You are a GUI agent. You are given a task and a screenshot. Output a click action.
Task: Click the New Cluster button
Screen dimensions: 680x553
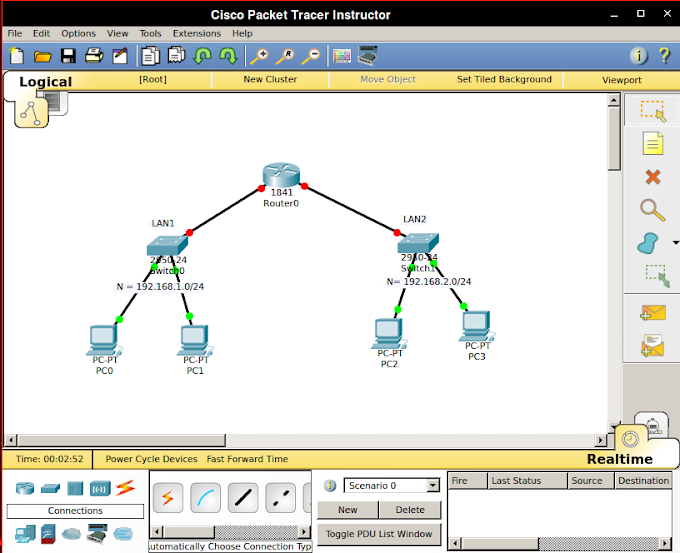270,79
